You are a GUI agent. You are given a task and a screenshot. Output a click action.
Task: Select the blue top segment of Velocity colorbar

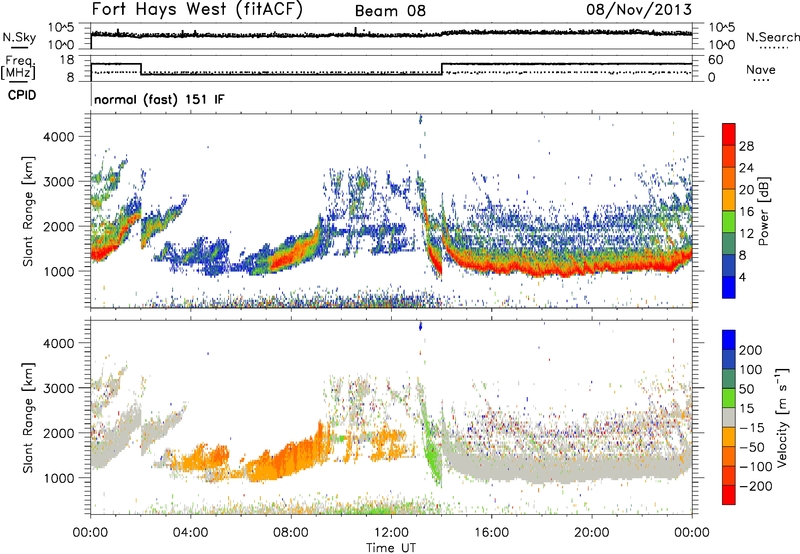729,339
